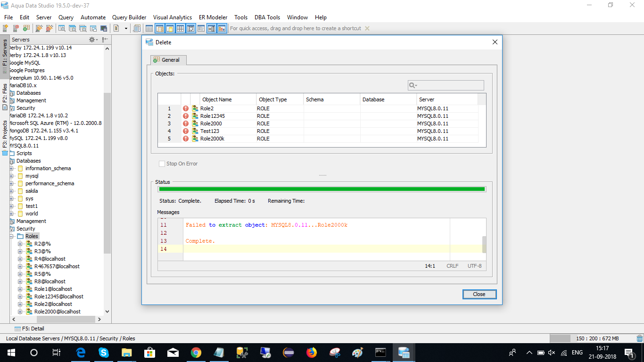644x362 pixels.
Task: Open Firefox from the taskbar
Action: [x=312, y=353]
